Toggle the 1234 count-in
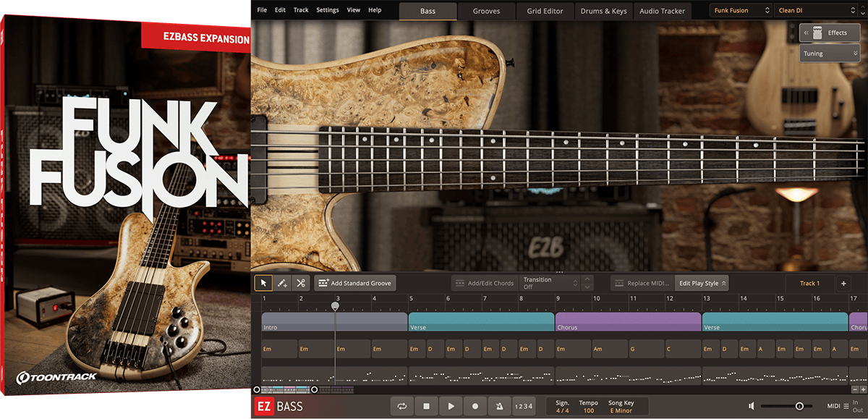 click(x=523, y=407)
